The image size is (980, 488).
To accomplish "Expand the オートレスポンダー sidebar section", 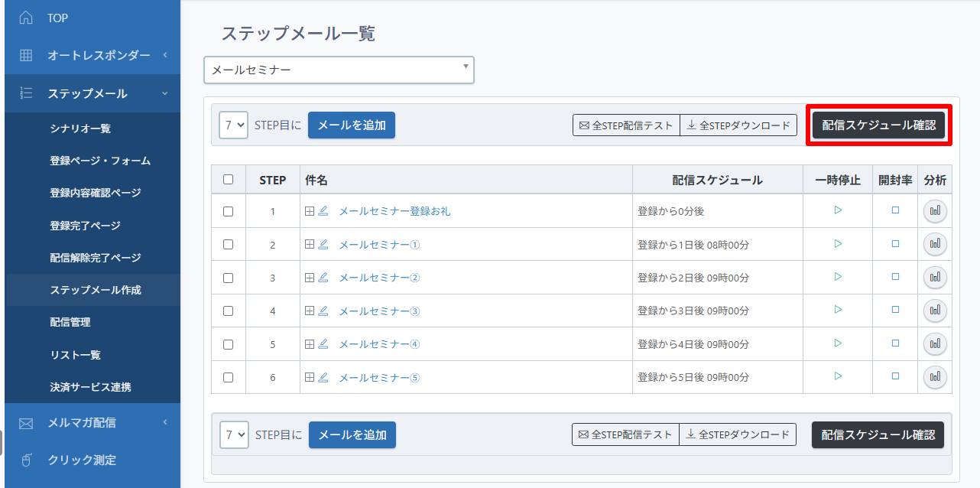I will click(x=92, y=55).
